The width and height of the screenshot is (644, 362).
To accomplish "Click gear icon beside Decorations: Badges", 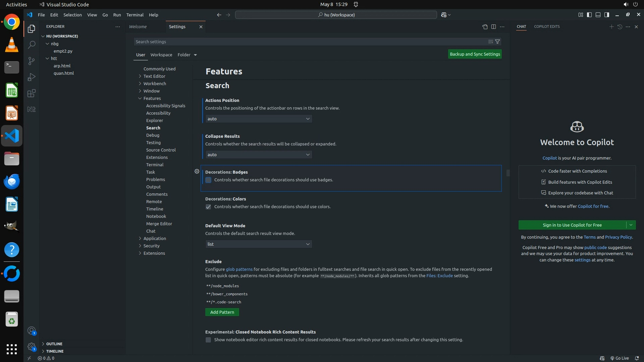I will tap(197, 172).
